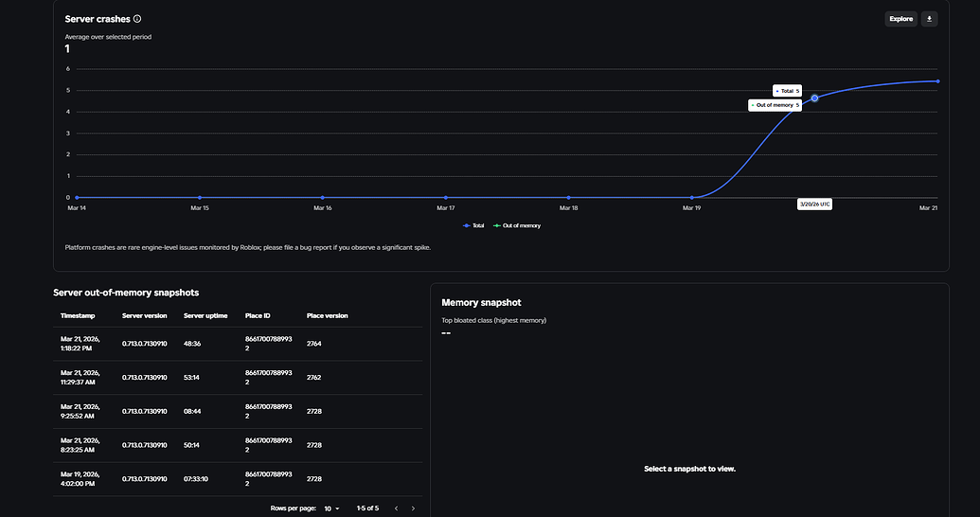This screenshot has height=517, width=980.
Task: Click the Select a snapshot to view message
Action: tap(689, 469)
